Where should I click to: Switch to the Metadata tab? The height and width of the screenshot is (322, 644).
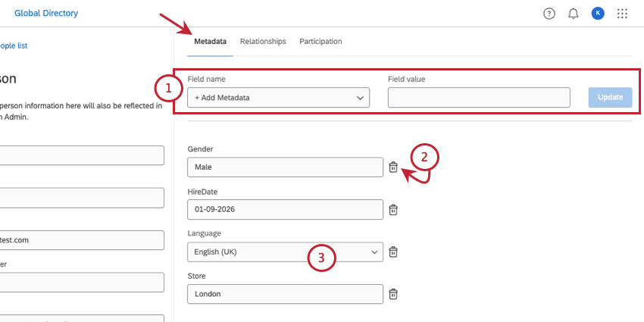pyautogui.click(x=210, y=42)
